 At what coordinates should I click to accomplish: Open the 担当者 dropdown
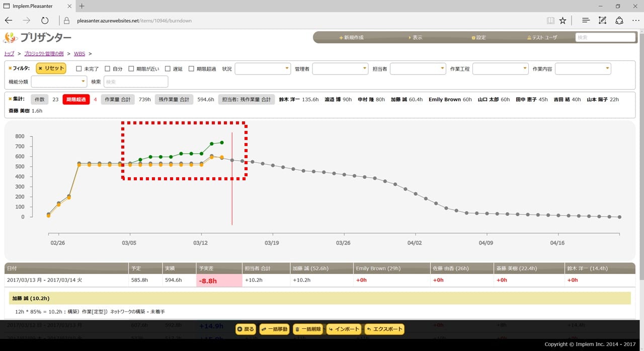[x=418, y=68]
